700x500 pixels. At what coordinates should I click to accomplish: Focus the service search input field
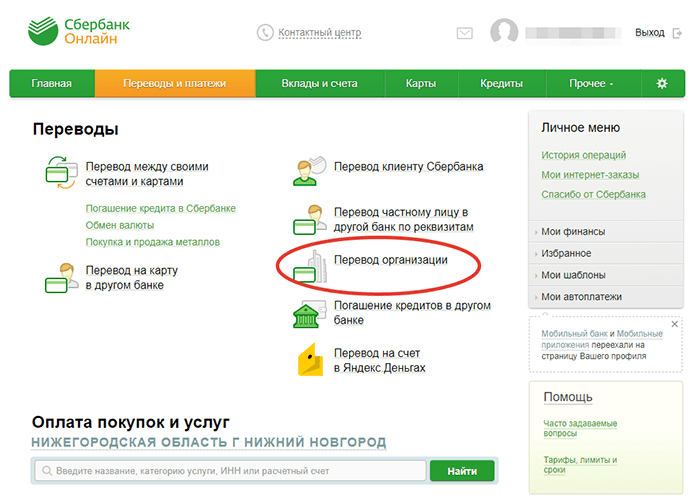[x=230, y=471]
